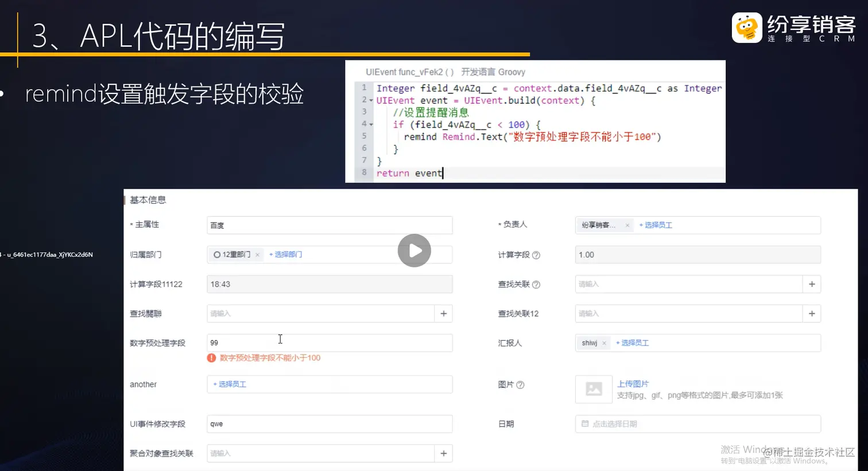Focus 数字预处理字段 input with value 99
868x471 pixels.
[330, 342]
